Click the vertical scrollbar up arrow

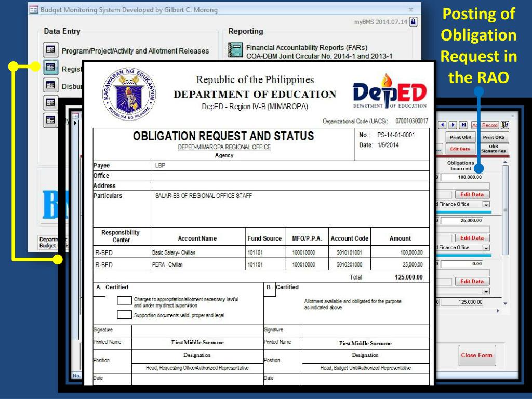(x=505, y=162)
